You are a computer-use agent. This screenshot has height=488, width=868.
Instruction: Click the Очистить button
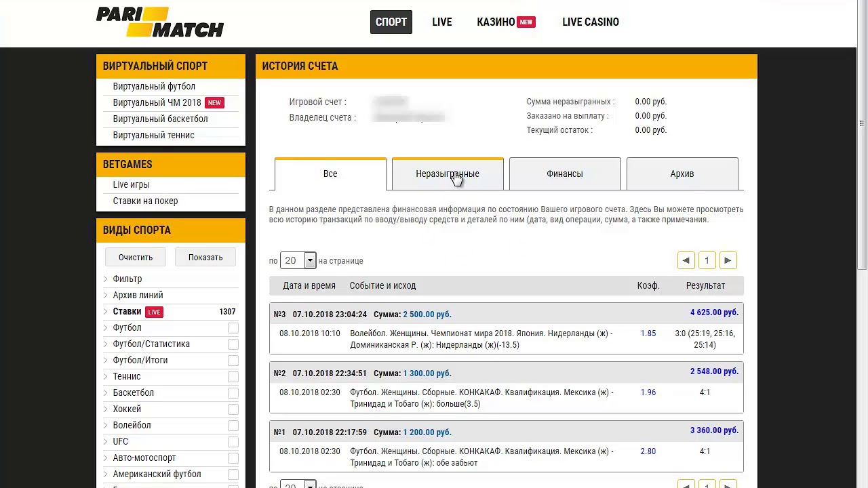pyautogui.click(x=136, y=258)
